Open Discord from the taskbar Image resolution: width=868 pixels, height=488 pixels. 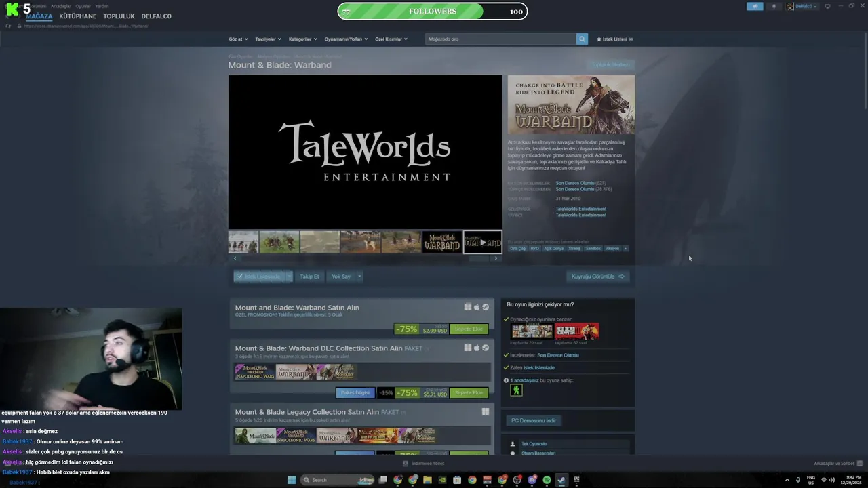coord(532,480)
